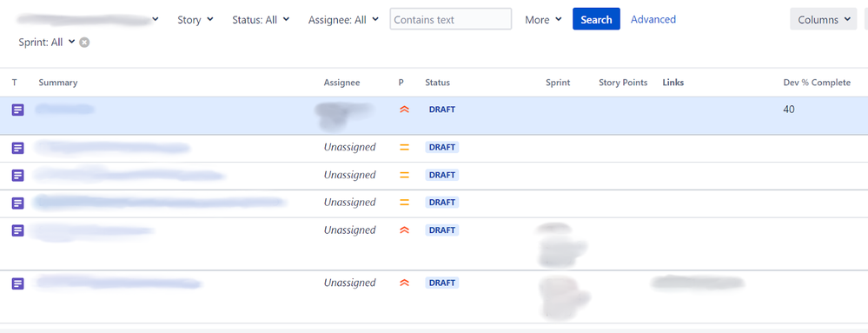Click the DRAFT status in the fifth row
This screenshot has height=333, width=868.
(442, 230)
